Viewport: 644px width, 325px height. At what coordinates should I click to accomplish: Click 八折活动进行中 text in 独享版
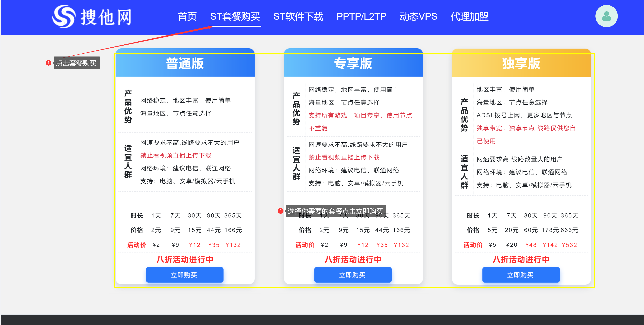[x=521, y=259]
